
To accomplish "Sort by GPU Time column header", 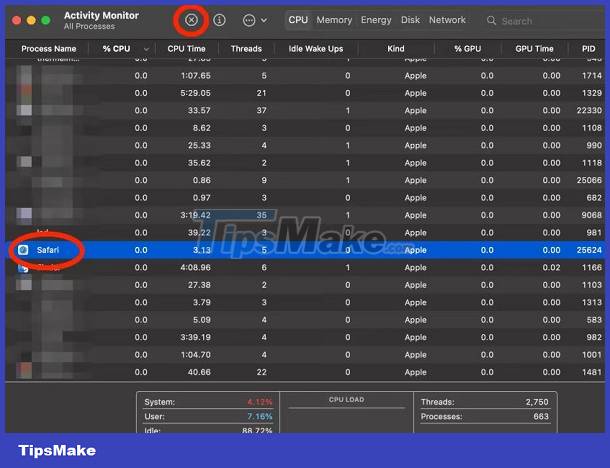I will click(534, 49).
